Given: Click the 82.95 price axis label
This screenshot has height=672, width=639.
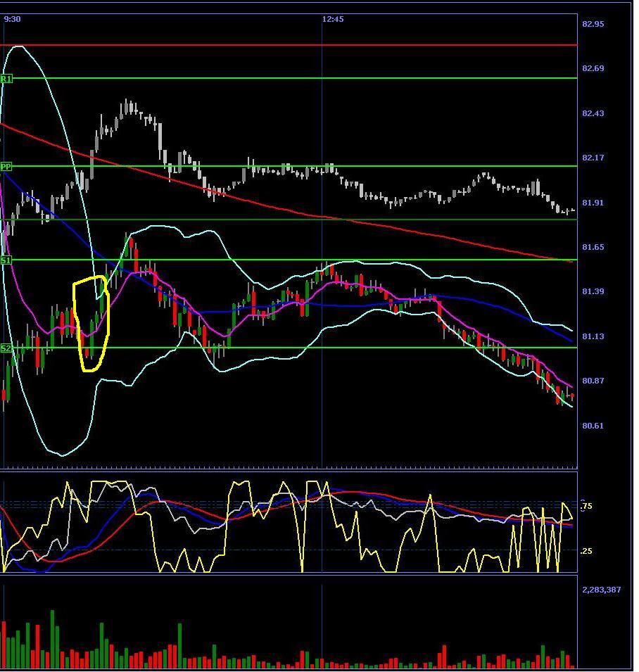Looking at the screenshot, I should point(593,24).
